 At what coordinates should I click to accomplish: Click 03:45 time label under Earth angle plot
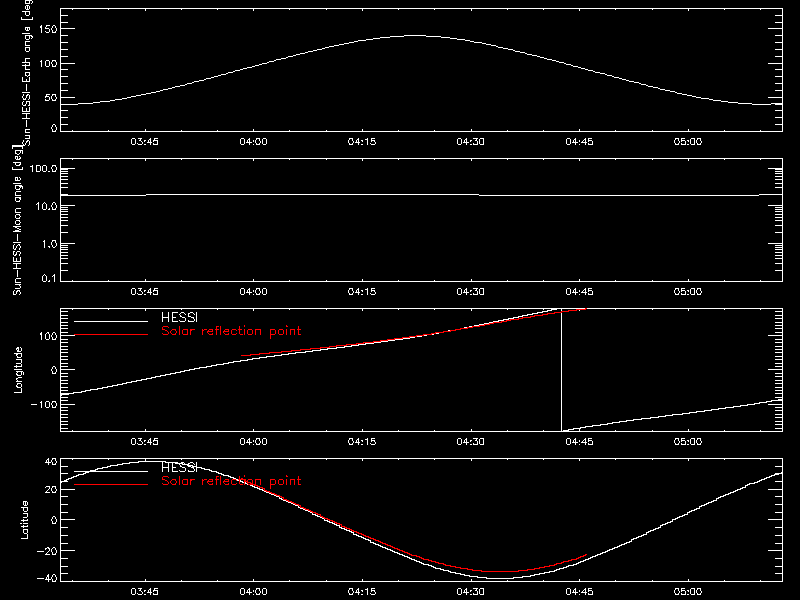click(x=144, y=142)
